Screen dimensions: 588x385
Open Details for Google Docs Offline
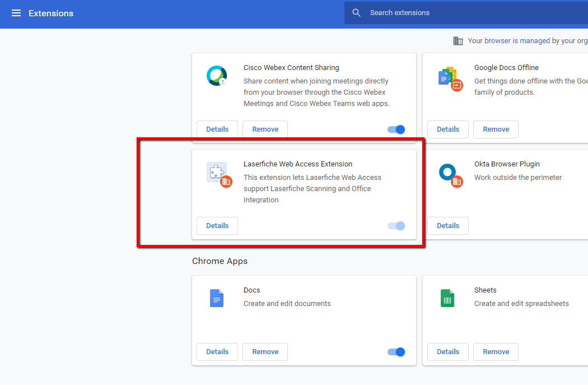(x=448, y=129)
